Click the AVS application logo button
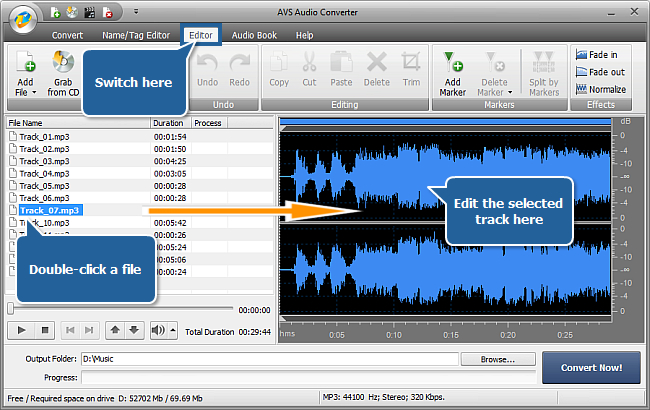 (23, 19)
